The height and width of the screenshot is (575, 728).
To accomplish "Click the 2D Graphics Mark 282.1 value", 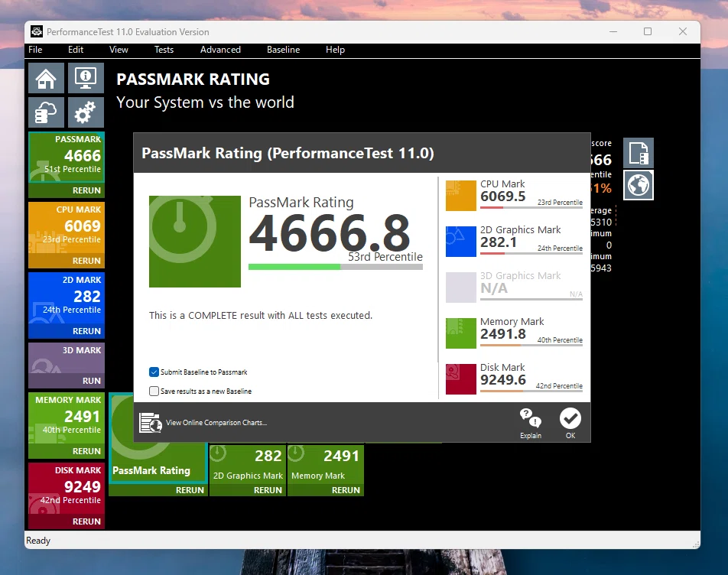I will (498, 242).
